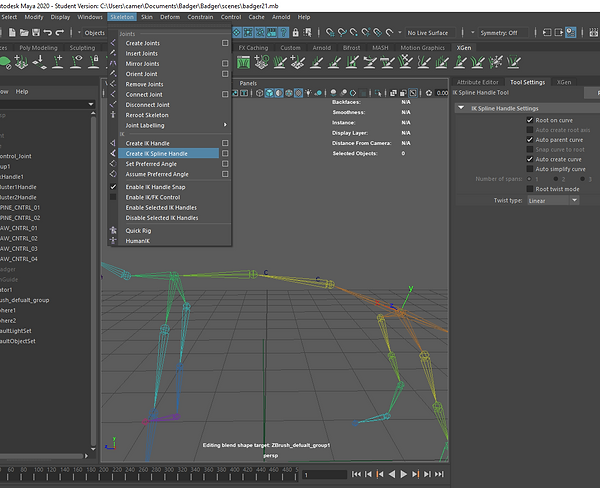This screenshot has width=600, height=488.
Task: Open the Outliner Help menu
Action: tap(22, 91)
